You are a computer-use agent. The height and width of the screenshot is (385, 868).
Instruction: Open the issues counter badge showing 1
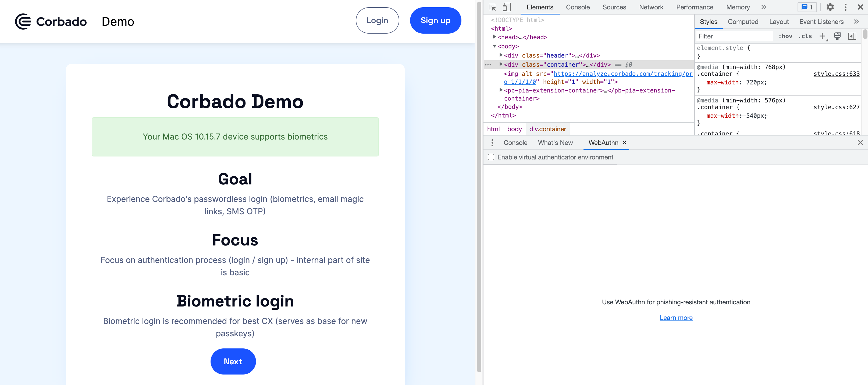pyautogui.click(x=807, y=7)
